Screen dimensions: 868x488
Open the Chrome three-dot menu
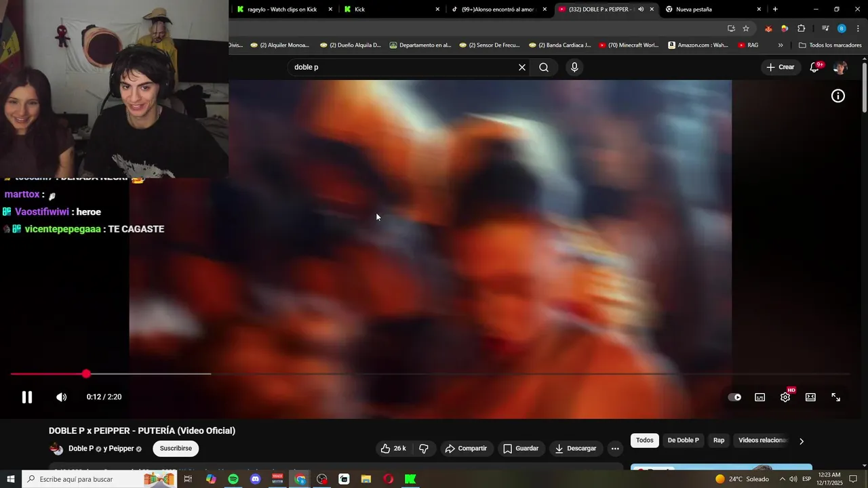pos(859,28)
